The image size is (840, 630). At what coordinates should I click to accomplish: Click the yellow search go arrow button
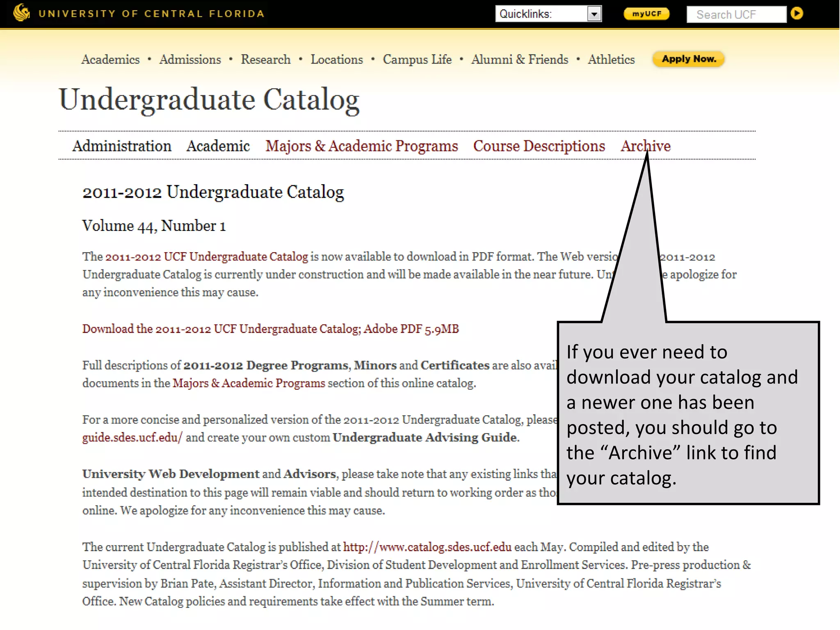tap(797, 14)
